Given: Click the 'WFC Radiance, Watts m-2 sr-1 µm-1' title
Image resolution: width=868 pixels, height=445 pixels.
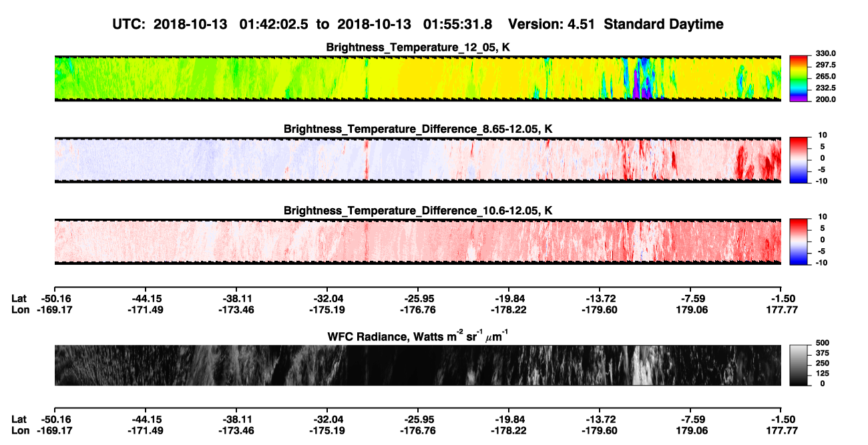Looking at the screenshot, I should click(x=418, y=336).
